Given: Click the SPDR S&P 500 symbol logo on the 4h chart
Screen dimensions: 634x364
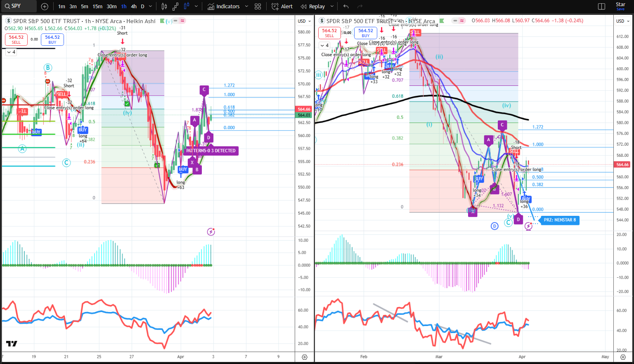Looking at the screenshot, I should coord(322,21).
